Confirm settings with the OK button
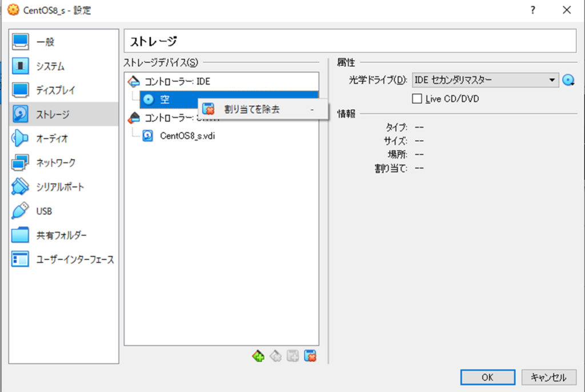 (488, 377)
